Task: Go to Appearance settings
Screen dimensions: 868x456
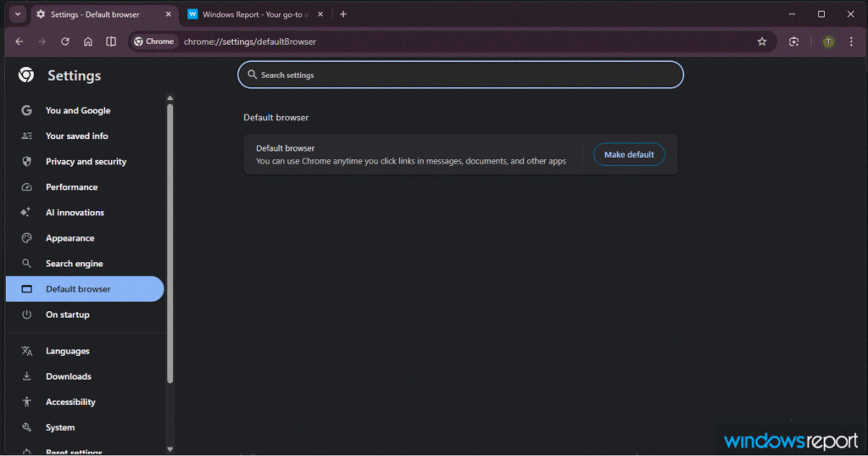Action: pos(70,238)
